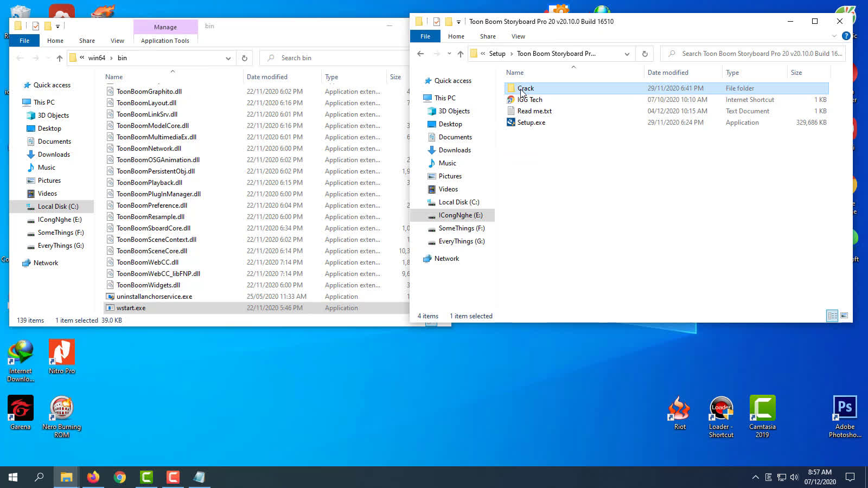Open the File menu in the bin window
Image resolution: width=868 pixels, height=488 pixels.
[x=24, y=41]
